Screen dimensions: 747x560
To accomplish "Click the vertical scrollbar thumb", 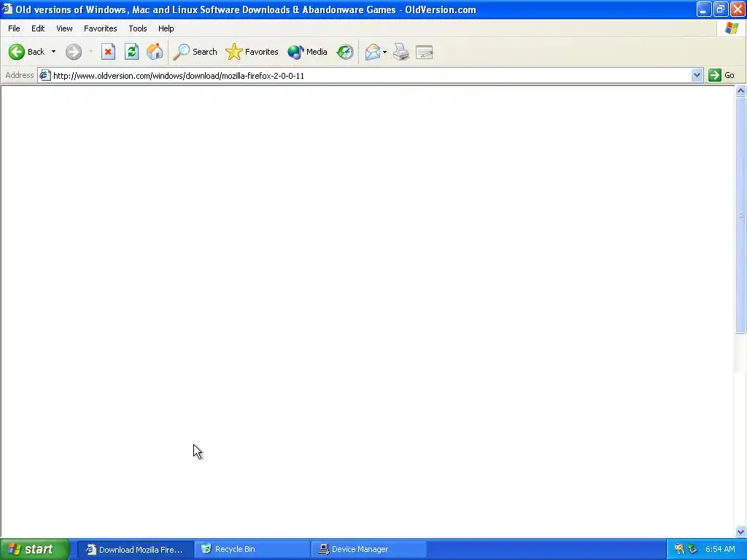I will (x=740, y=215).
